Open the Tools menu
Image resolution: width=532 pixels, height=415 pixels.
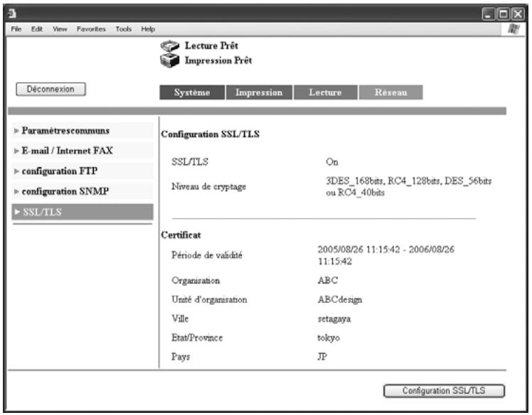[124, 29]
